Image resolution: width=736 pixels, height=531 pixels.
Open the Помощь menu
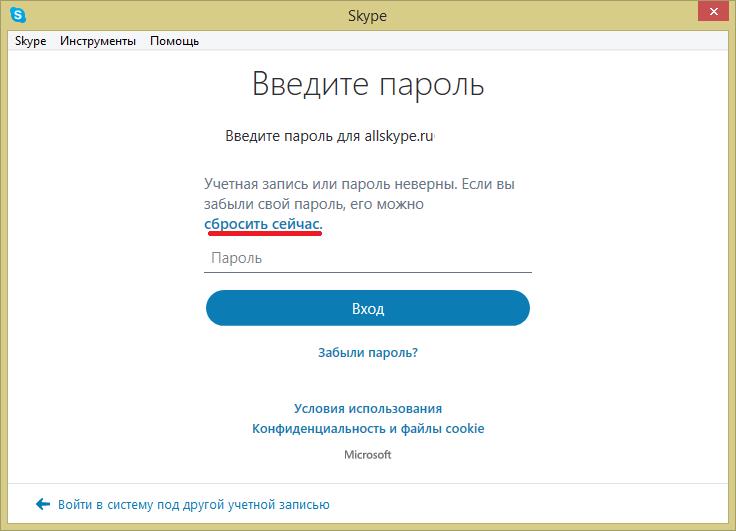174,41
